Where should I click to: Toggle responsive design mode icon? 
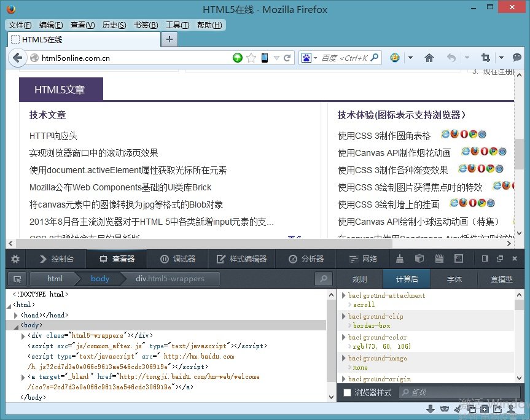459,259
